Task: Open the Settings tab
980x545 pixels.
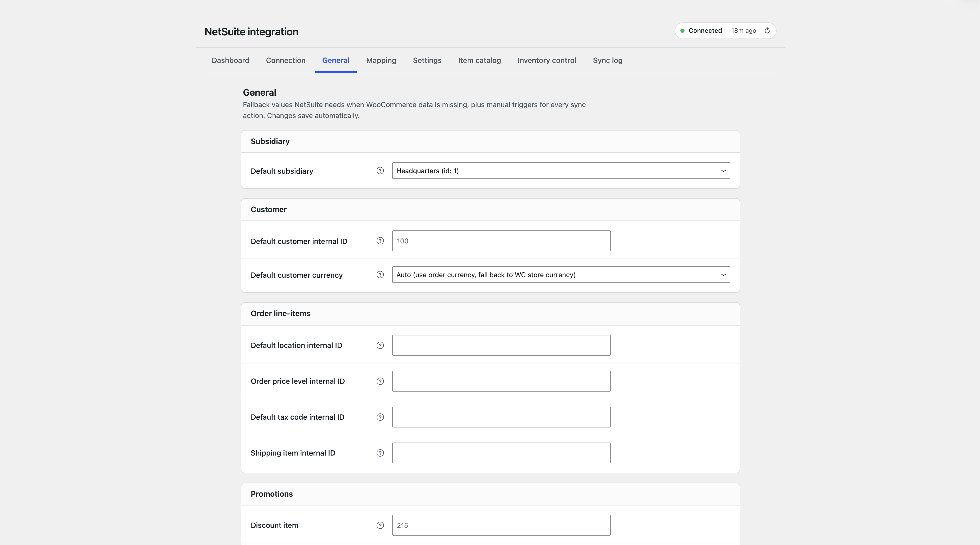Action: click(427, 61)
